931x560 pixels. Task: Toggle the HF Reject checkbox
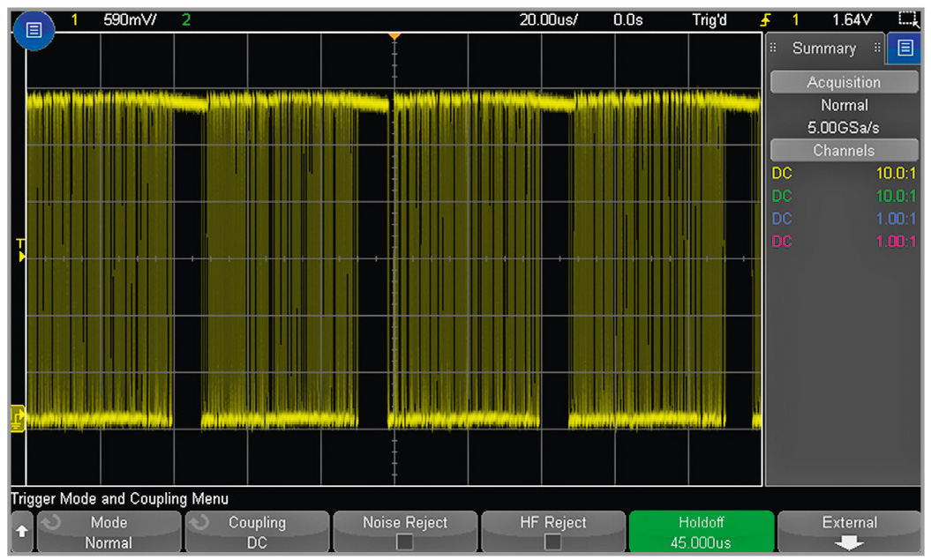(553, 541)
